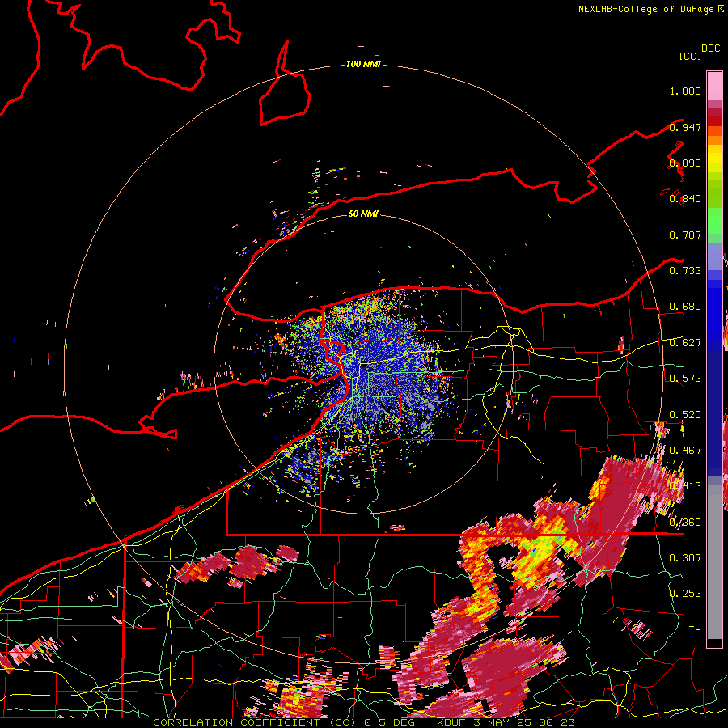Click the TH label on color scale

click(x=695, y=629)
